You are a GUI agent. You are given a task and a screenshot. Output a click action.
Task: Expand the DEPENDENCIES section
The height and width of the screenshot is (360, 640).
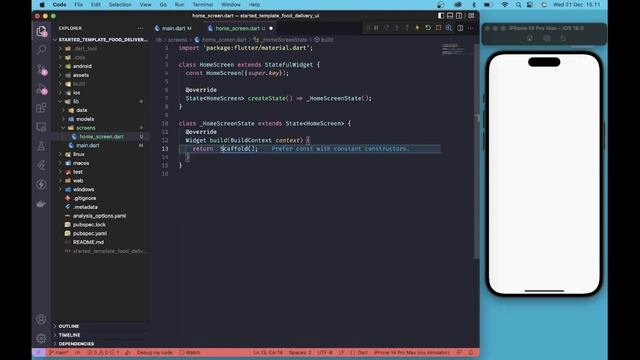101,344
